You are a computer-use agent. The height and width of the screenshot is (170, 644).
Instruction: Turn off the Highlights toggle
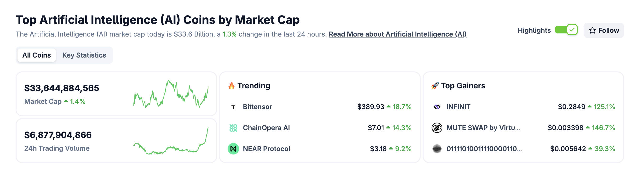(566, 30)
